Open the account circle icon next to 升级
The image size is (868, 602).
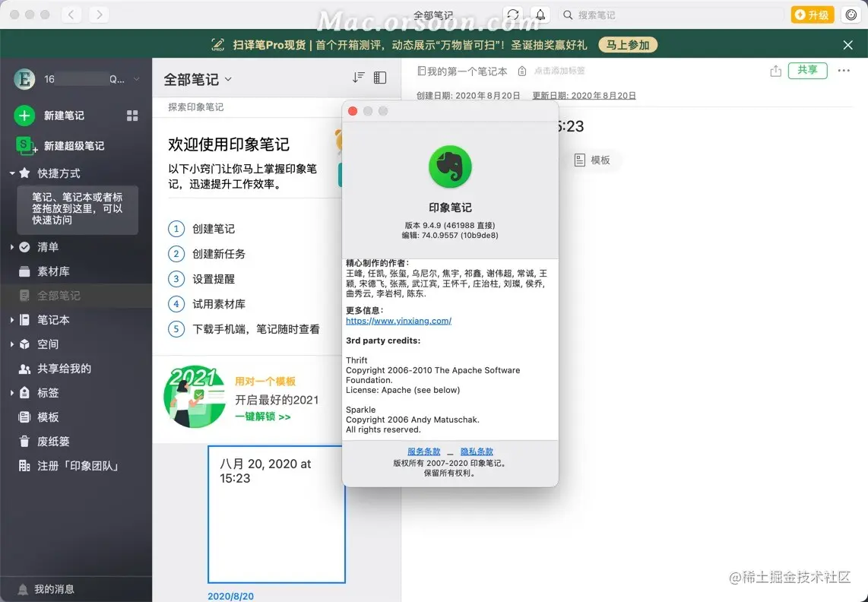[x=851, y=15]
